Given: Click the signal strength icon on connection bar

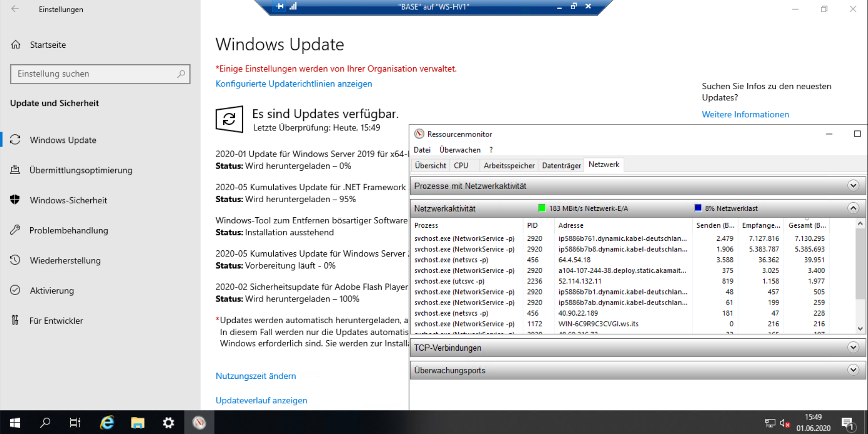Looking at the screenshot, I should pos(293,7).
